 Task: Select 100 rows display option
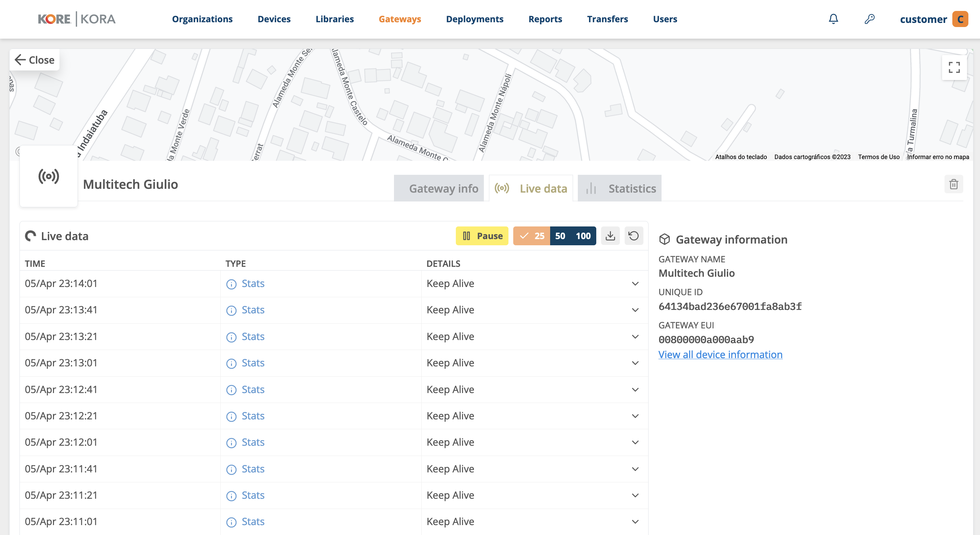583,236
